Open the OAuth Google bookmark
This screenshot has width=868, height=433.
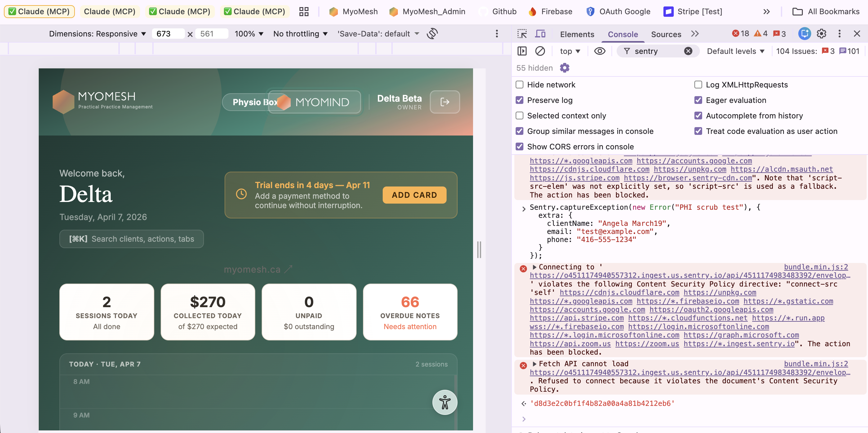coord(618,12)
